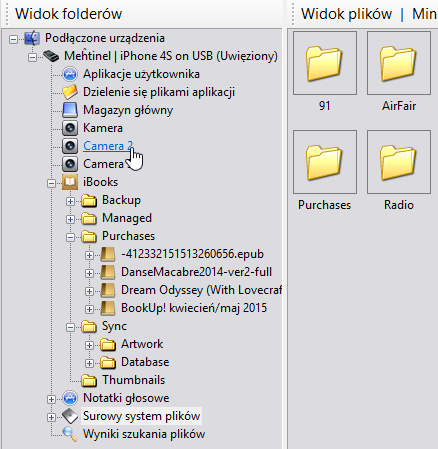Select Surowy system plików entry
The image size is (438, 449).
(141, 416)
